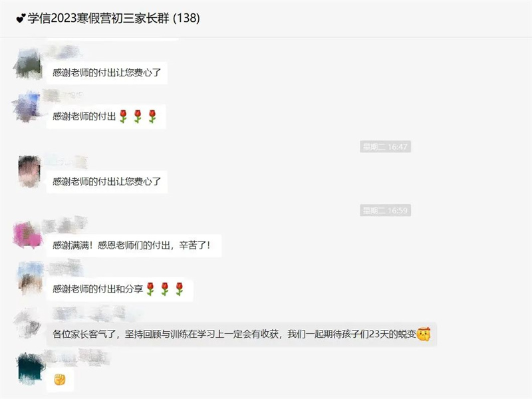
Task: Click the timestamp label 星期二 16:47
Action: 385,146
